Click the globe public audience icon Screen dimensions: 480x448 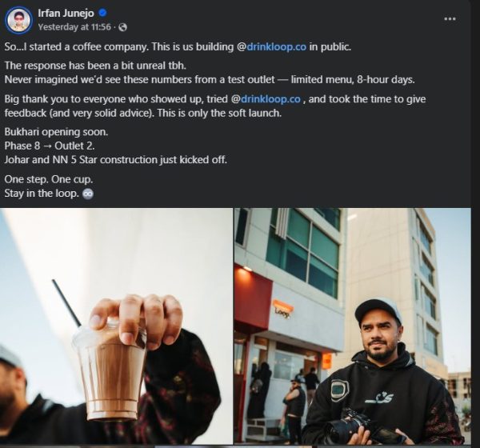(x=122, y=27)
